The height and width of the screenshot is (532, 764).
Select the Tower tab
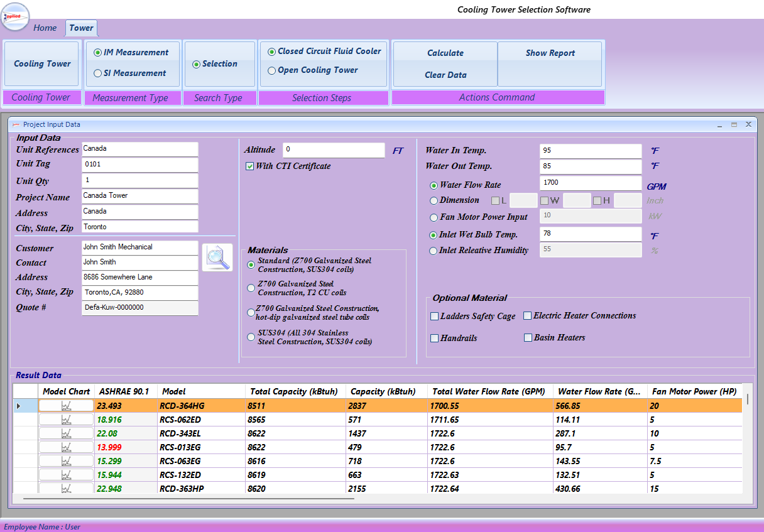[x=81, y=28]
